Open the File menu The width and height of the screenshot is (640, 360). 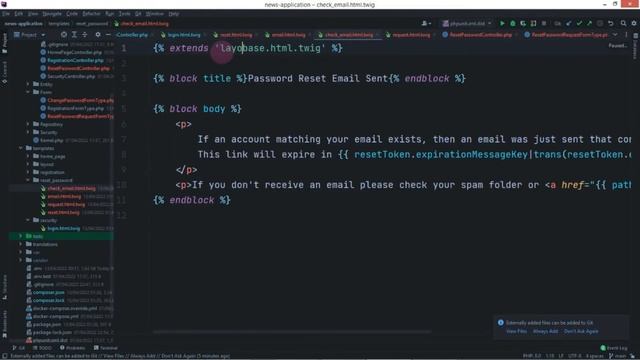6,13
